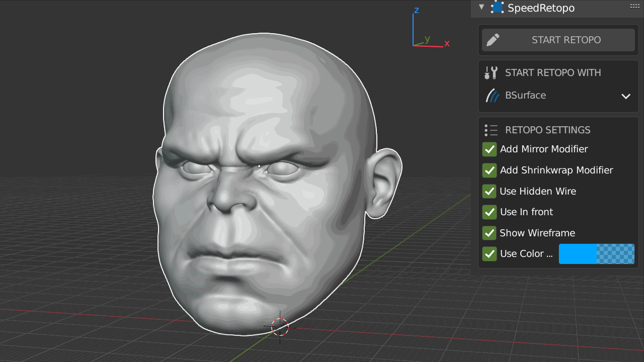644x362 pixels.
Task: Turn off Use In front checkbox
Action: coord(489,212)
